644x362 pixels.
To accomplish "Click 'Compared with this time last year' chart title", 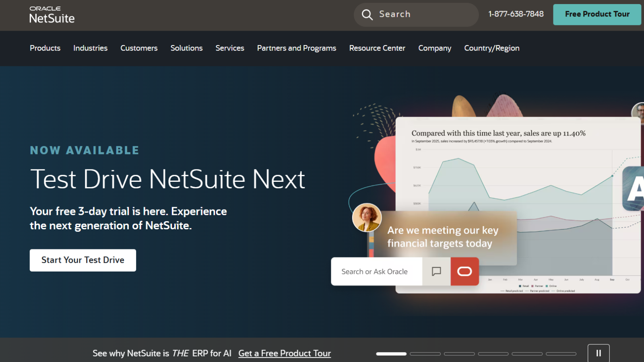I will pyautogui.click(x=498, y=133).
